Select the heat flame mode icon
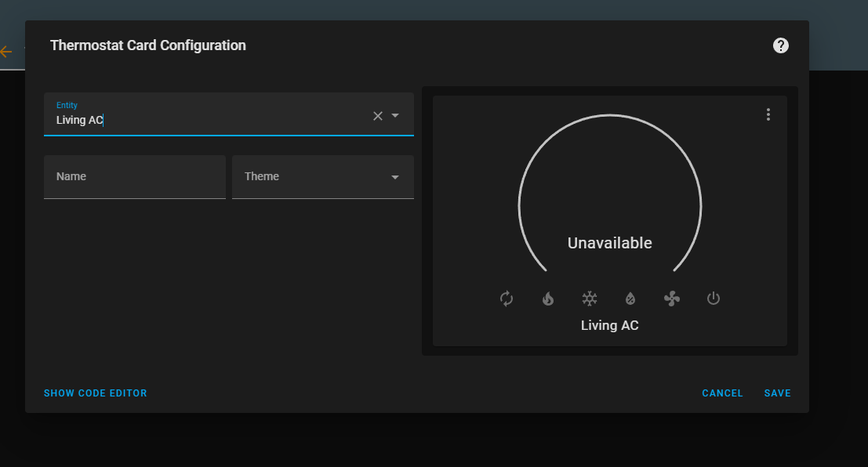Viewport: 868px width, 467px height. pyautogui.click(x=548, y=299)
